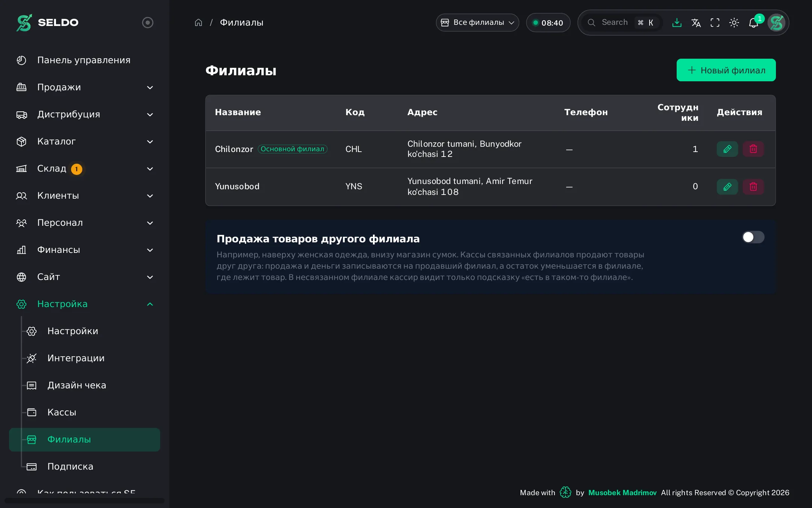Click the download icon in the top bar

coord(677,23)
